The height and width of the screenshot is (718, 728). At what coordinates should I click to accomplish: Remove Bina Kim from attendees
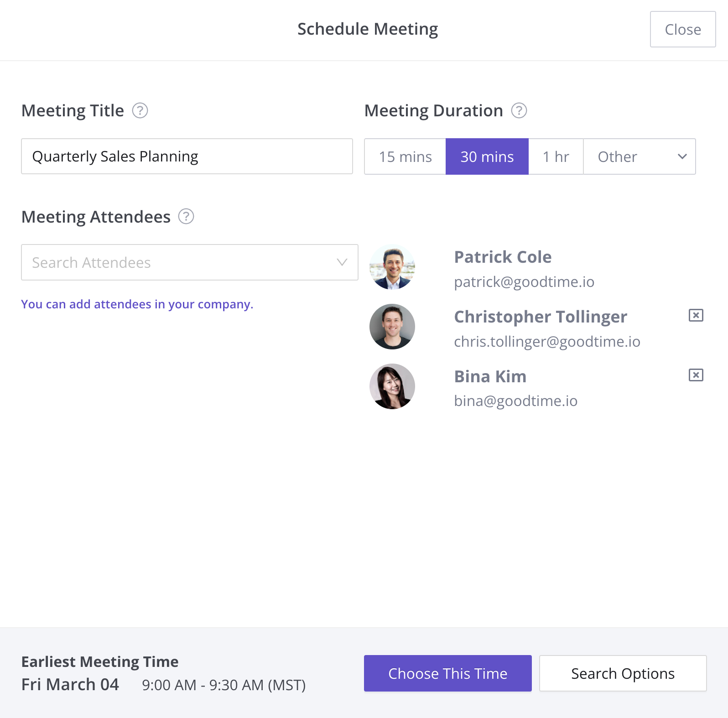tap(696, 375)
